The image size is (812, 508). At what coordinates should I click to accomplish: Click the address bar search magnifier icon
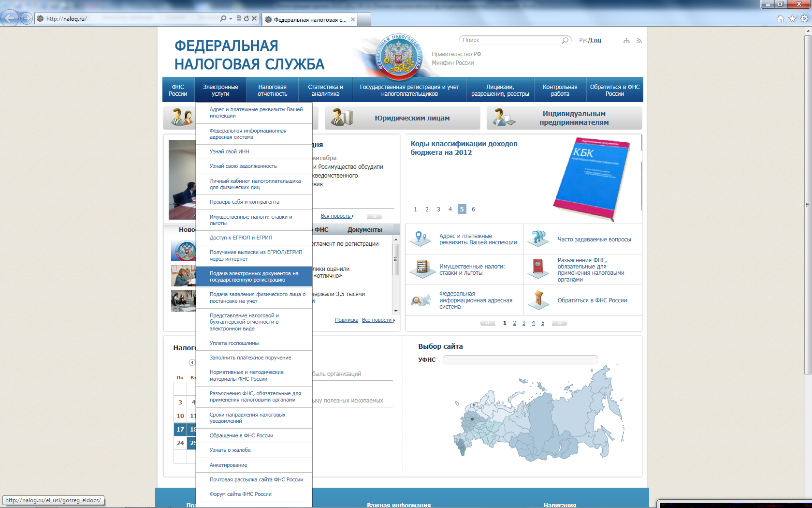(x=223, y=18)
